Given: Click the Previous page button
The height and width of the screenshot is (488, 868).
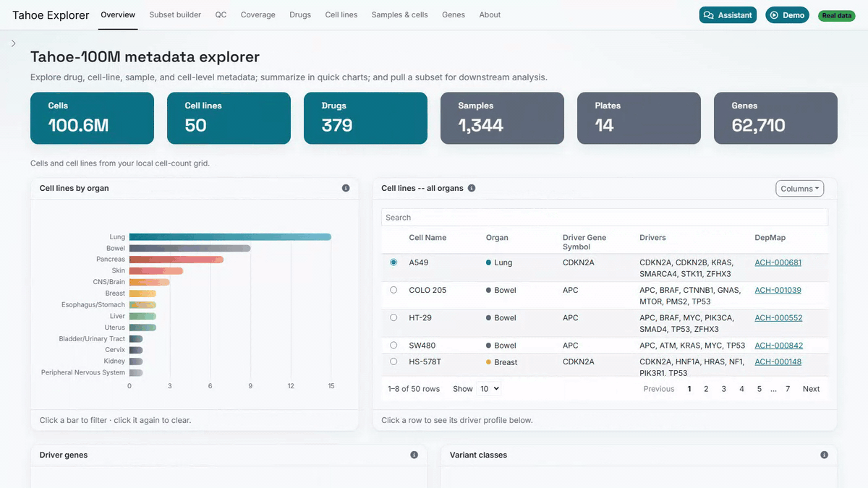Looking at the screenshot, I should [659, 389].
